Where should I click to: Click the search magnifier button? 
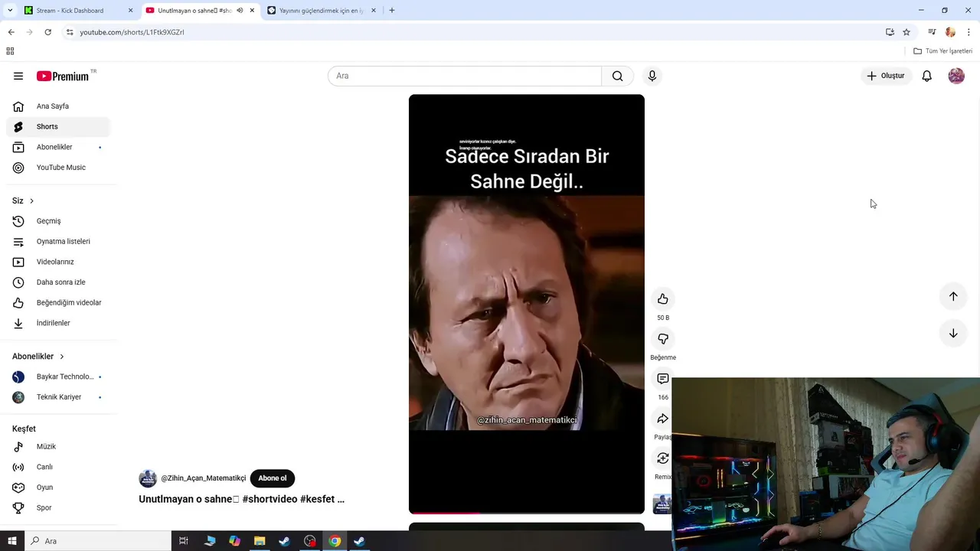coord(617,76)
